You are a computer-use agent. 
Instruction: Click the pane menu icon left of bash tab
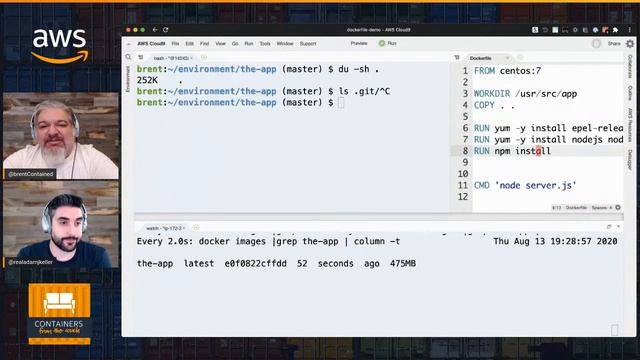[x=141, y=58]
